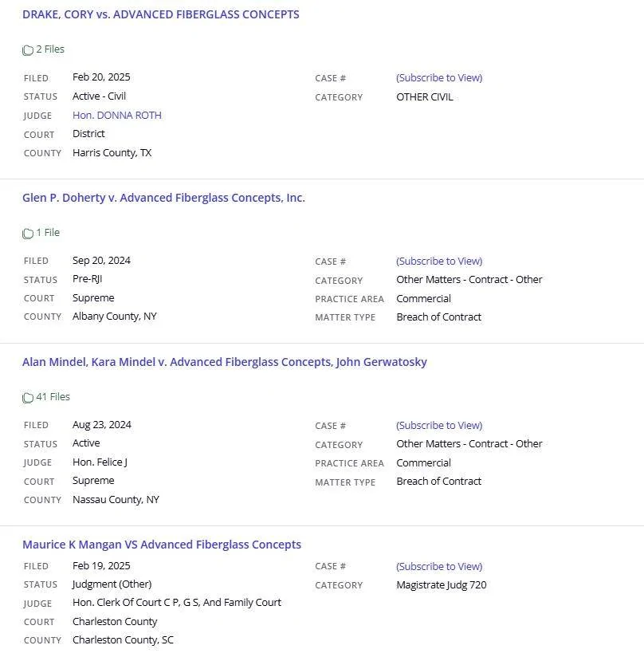Select the '41 Files' label
644x653 pixels.
click(53, 396)
